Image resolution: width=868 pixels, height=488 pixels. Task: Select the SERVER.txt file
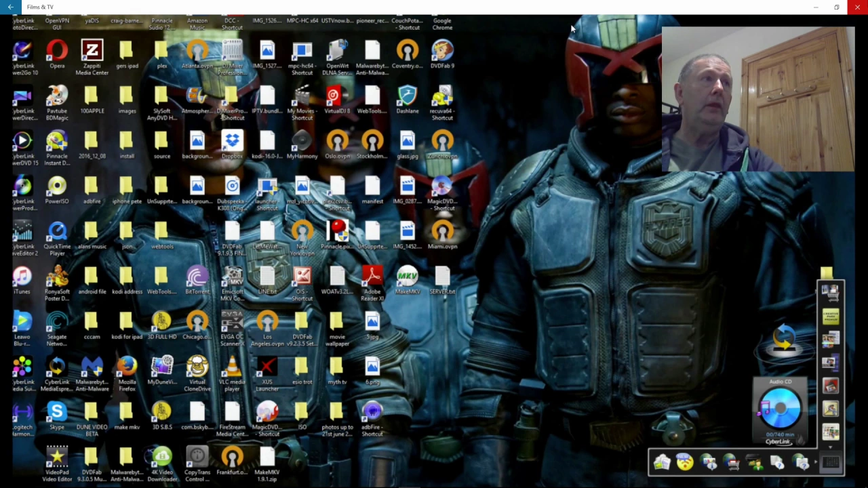tap(442, 280)
